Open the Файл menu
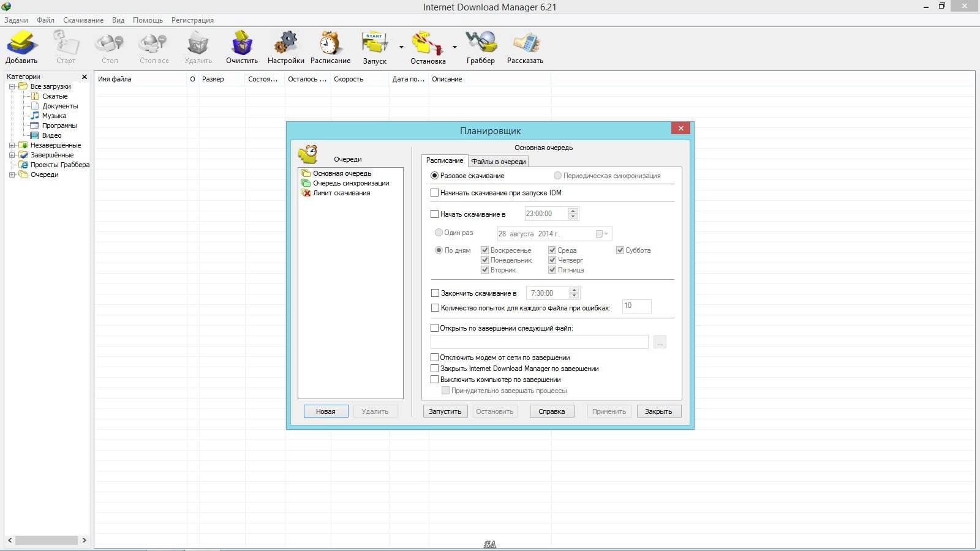The height and width of the screenshot is (551, 980). click(x=45, y=20)
